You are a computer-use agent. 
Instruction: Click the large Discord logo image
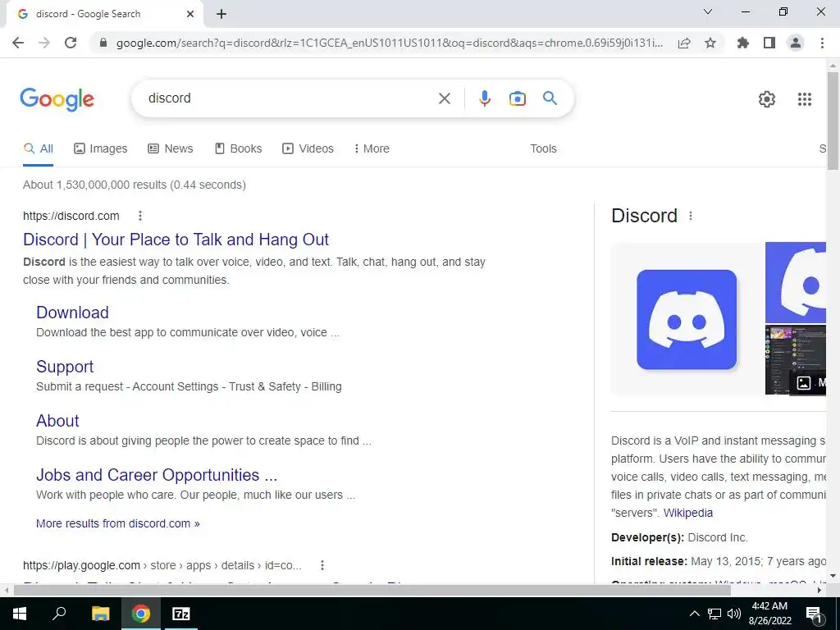687,319
